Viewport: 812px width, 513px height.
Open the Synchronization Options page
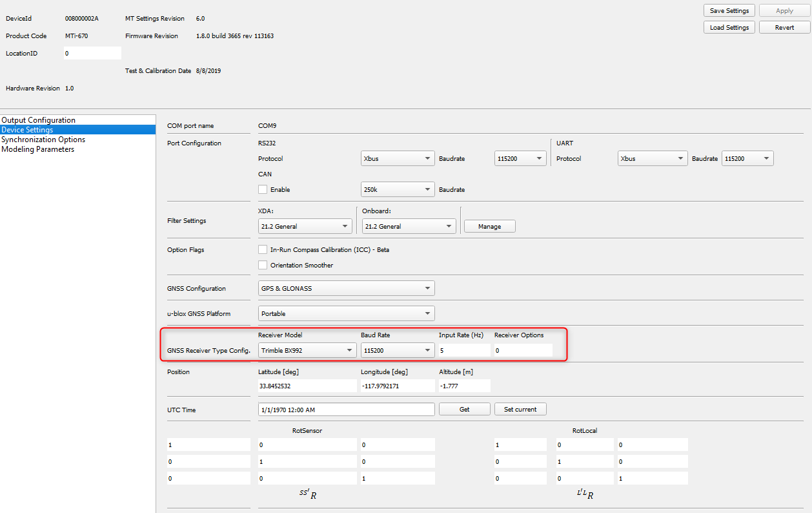click(x=43, y=139)
